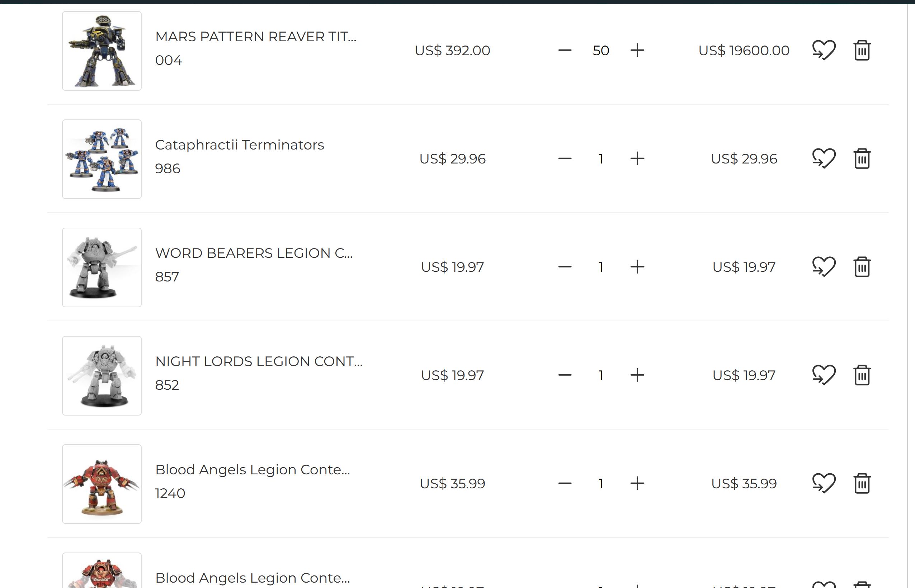The width and height of the screenshot is (915, 588).
Task: Trash the Word Bearers Legion item
Action: (x=862, y=267)
